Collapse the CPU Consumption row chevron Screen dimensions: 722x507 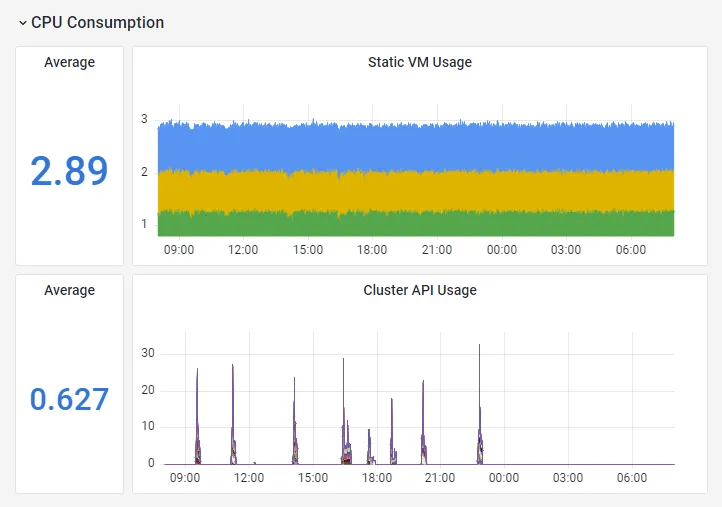[23, 23]
